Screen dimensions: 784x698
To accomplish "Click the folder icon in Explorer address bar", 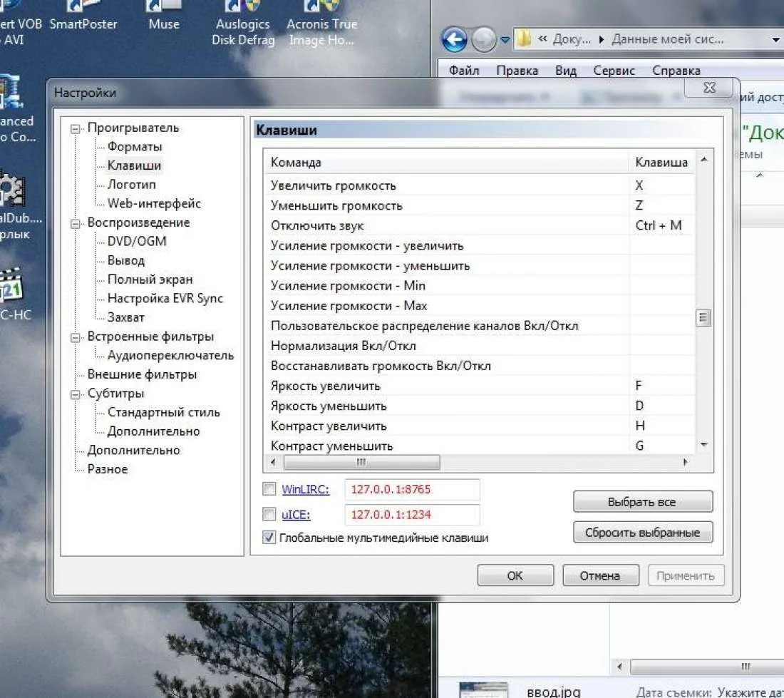I will coord(524,39).
